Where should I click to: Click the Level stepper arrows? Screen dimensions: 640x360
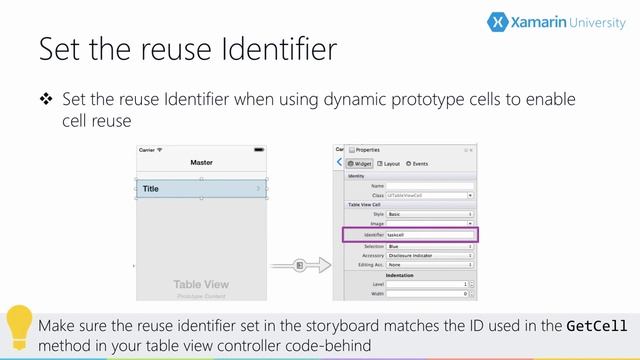pyautogui.click(x=472, y=284)
